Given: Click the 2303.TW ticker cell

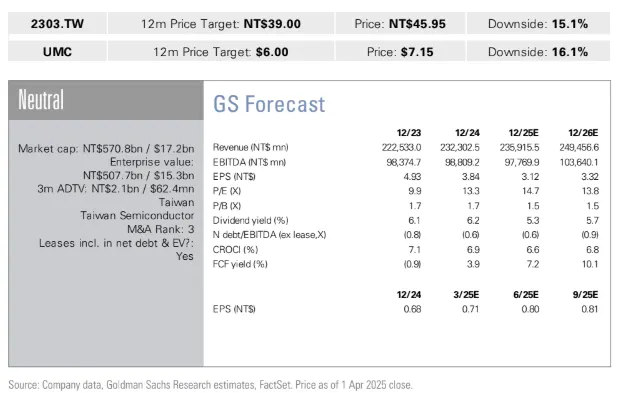Looking at the screenshot, I should pyautogui.click(x=57, y=23).
